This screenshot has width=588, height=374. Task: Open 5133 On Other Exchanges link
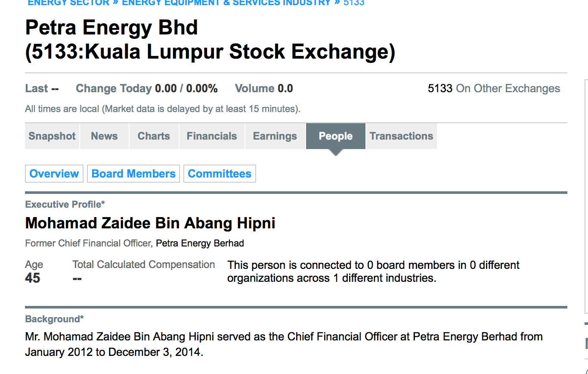click(494, 89)
